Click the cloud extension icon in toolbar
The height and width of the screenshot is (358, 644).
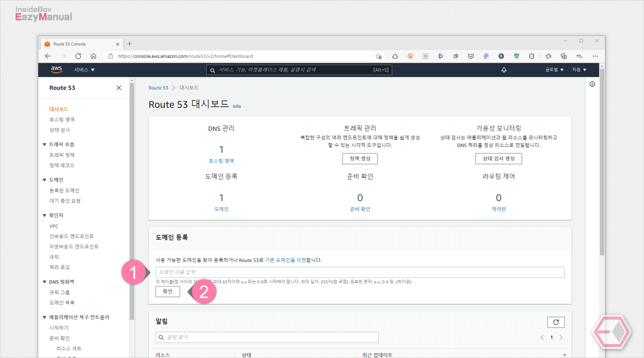click(395, 56)
